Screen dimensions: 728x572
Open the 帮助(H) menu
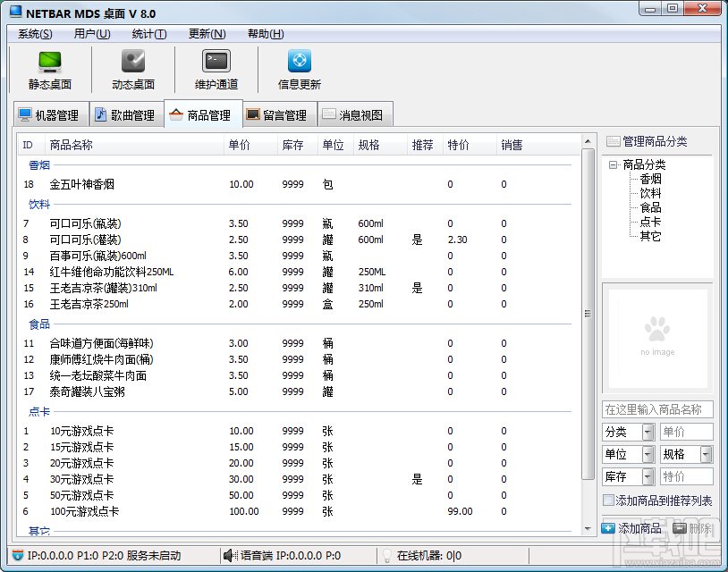pos(266,34)
